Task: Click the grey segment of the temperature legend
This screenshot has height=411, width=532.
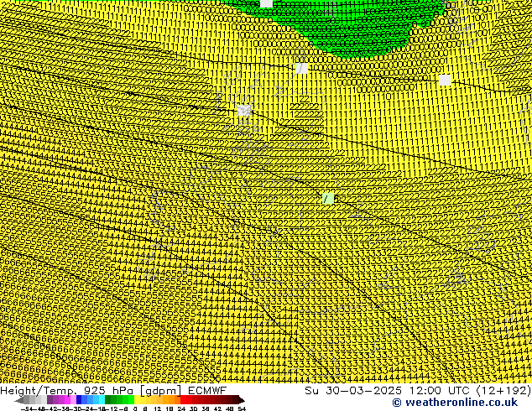Action: coord(35,400)
